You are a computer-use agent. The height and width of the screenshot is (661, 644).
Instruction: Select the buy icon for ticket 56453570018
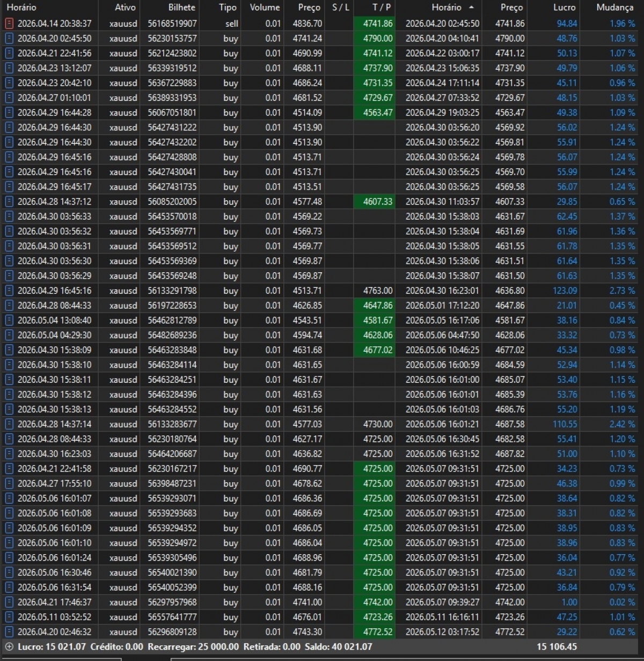click(9, 216)
